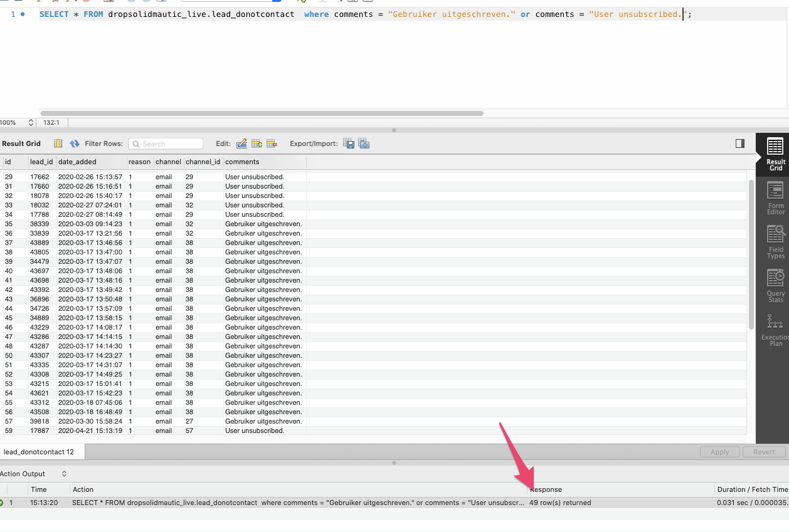Export the recordset to an external file
This screenshot has height=532, width=789.
pyautogui.click(x=349, y=143)
